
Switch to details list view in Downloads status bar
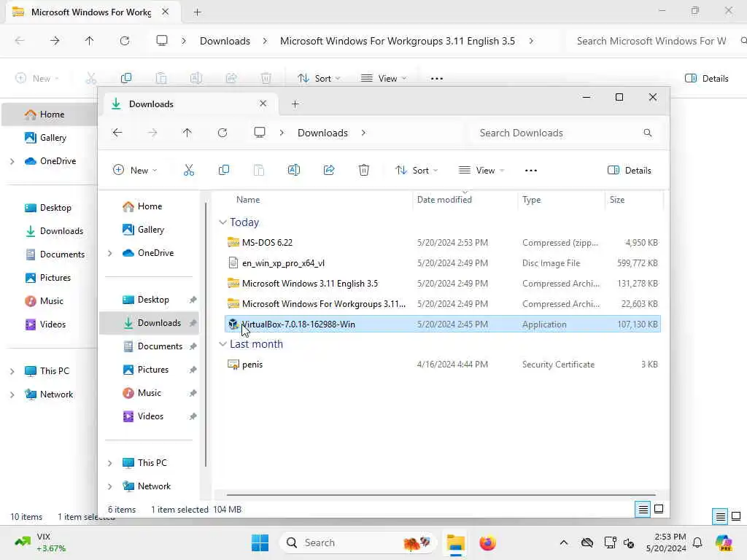tap(643, 510)
